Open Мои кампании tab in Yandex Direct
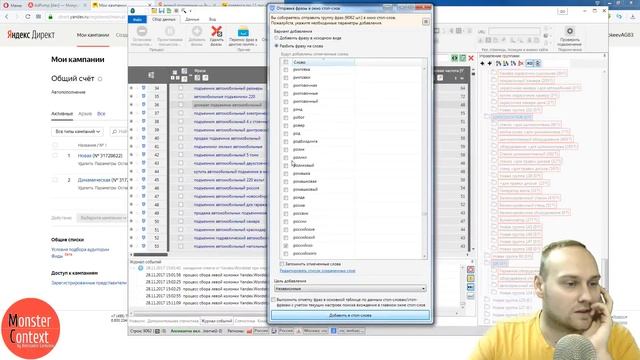This screenshot has height=360, width=640. pyautogui.click(x=93, y=35)
